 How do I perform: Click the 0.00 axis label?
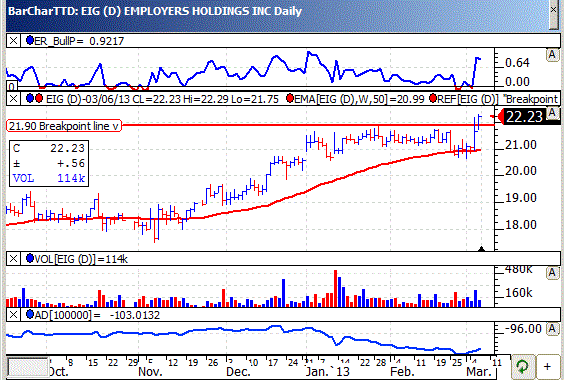tap(517, 82)
